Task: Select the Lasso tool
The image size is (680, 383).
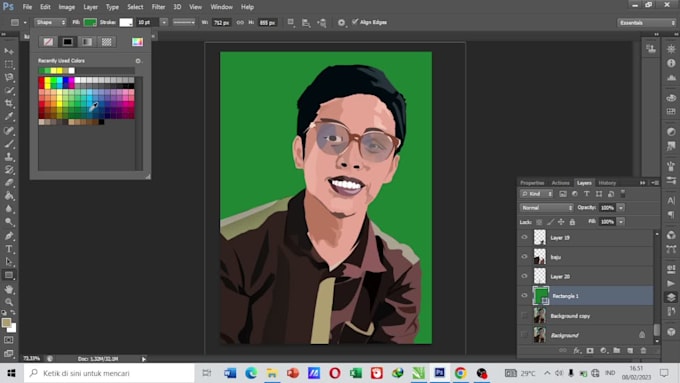Action: click(9, 77)
